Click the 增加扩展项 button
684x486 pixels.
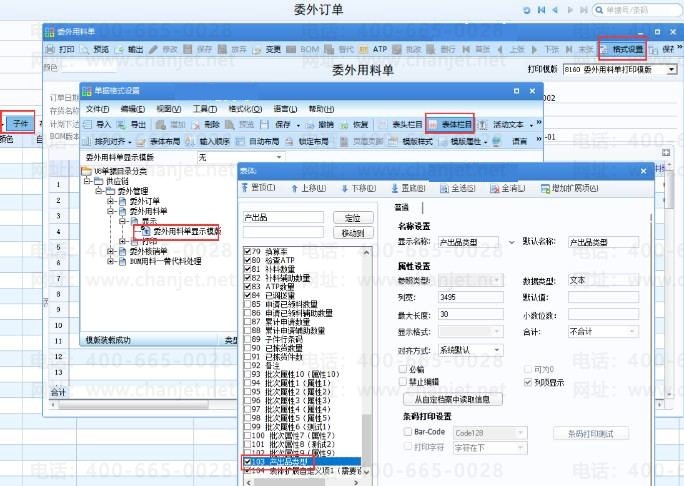(570, 188)
